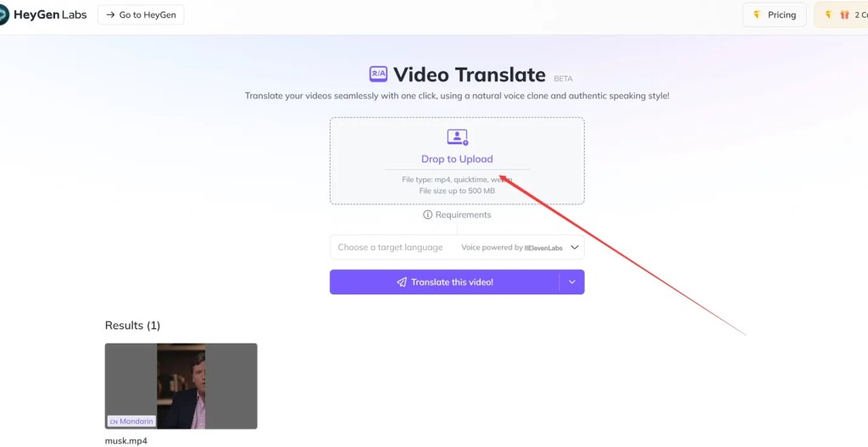868x447 pixels.
Task: Click the HeyGen Labs brand text
Action: pyautogui.click(x=50, y=15)
